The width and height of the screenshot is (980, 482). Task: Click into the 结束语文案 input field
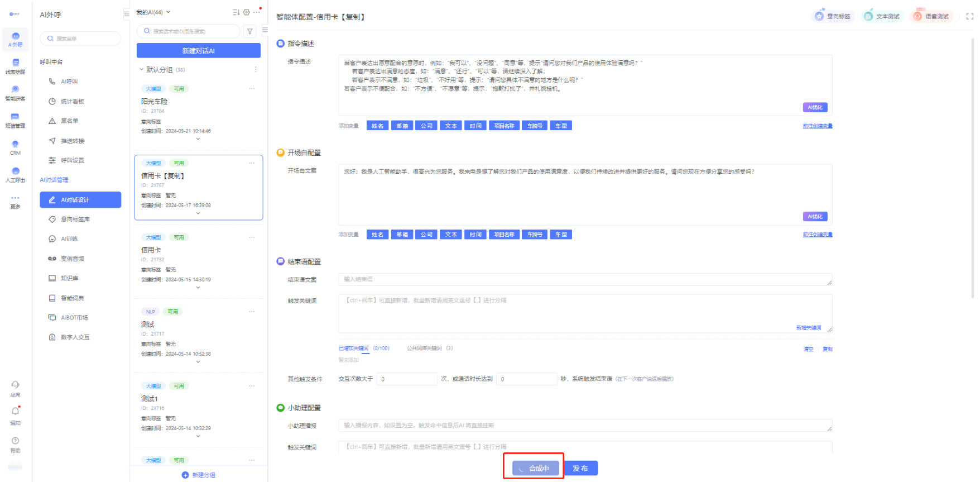[584, 279]
